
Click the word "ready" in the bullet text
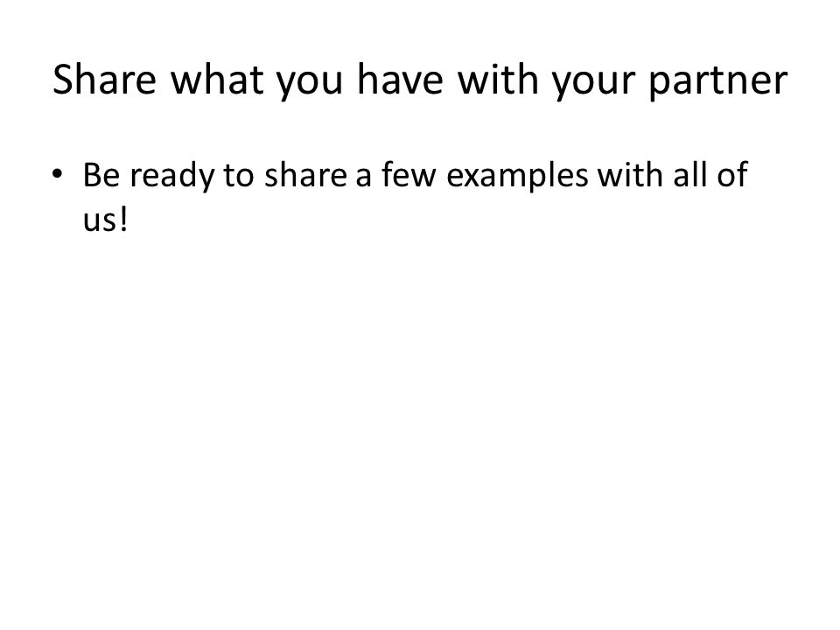coord(172,177)
